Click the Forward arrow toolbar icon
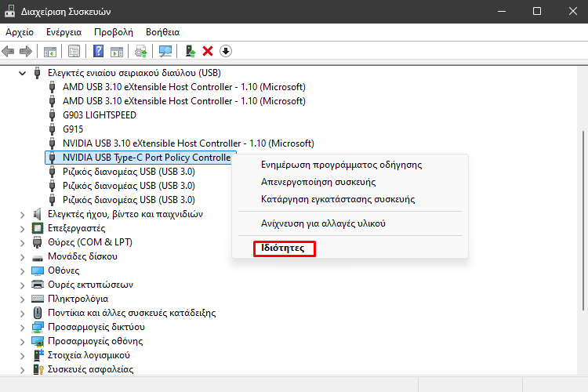588x392 pixels. coord(26,51)
